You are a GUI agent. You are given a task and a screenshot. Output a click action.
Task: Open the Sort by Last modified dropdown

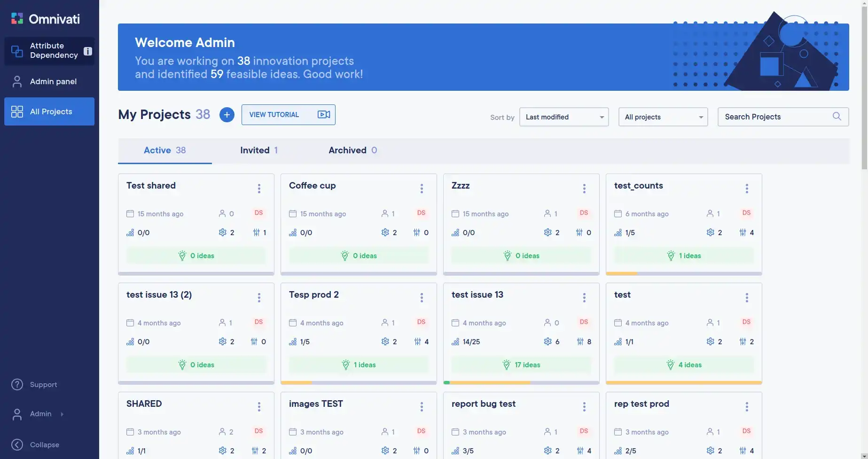(x=564, y=117)
